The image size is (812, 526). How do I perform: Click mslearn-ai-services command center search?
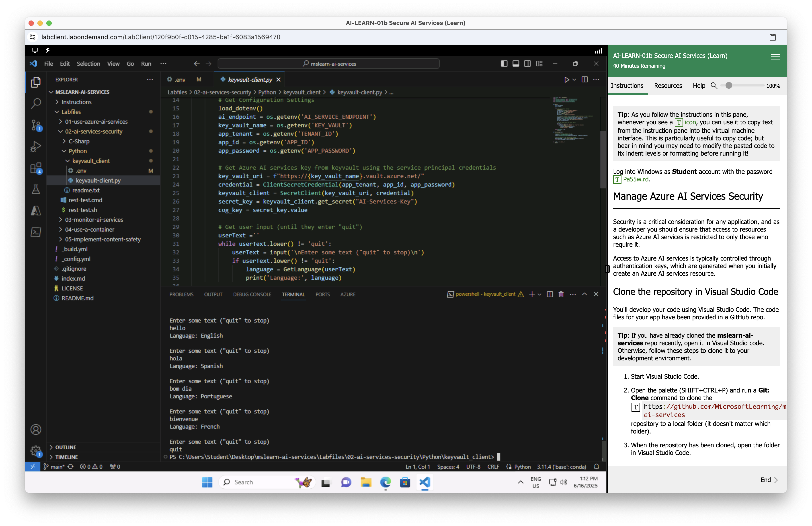328,64
